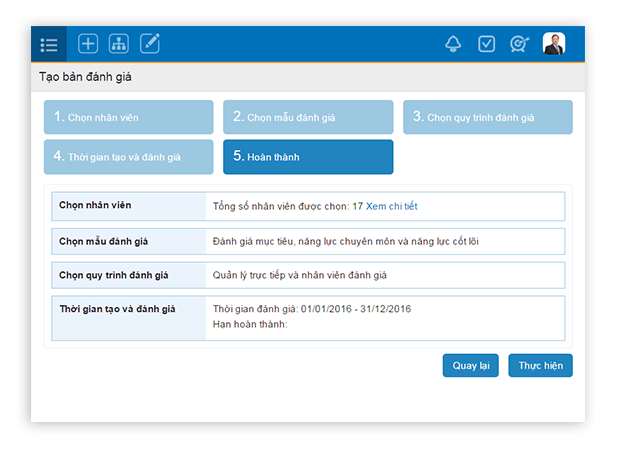Click the Thời gian đánh giá date text

[312, 308]
